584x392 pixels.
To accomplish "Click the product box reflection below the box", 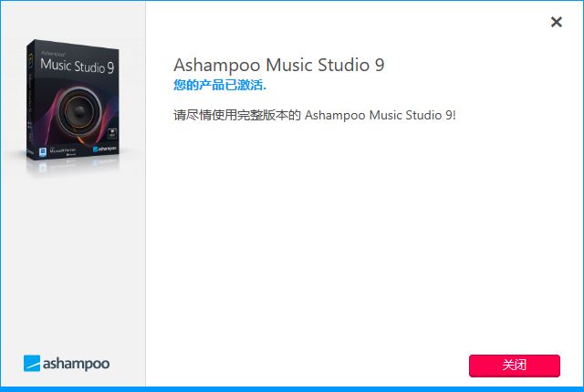I will click(x=73, y=168).
